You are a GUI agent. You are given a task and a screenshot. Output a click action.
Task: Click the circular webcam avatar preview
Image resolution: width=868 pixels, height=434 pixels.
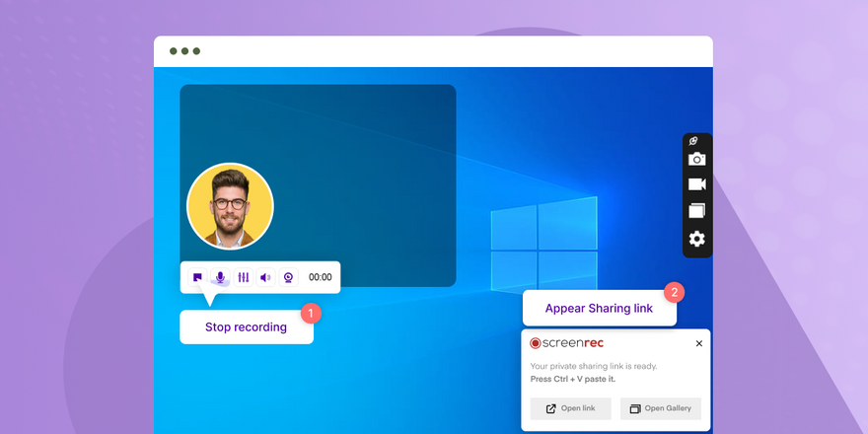click(230, 206)
